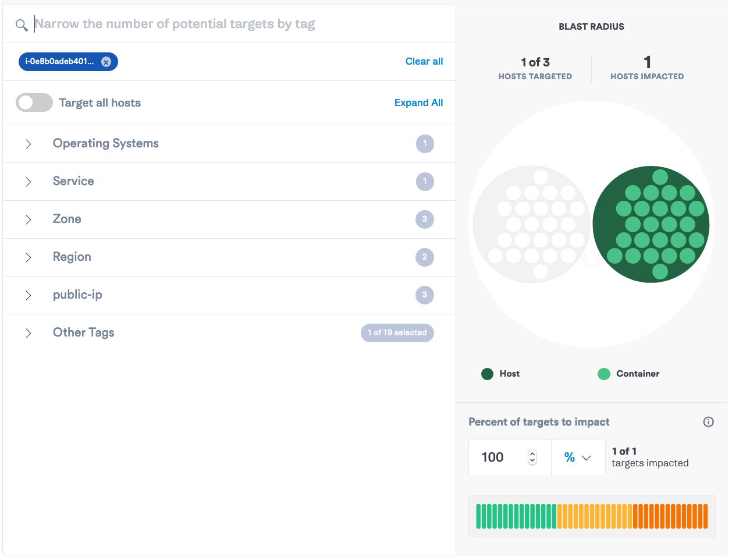Click the Host legend dot
This screenshot has width=732, height=560.
pos(486,374)
